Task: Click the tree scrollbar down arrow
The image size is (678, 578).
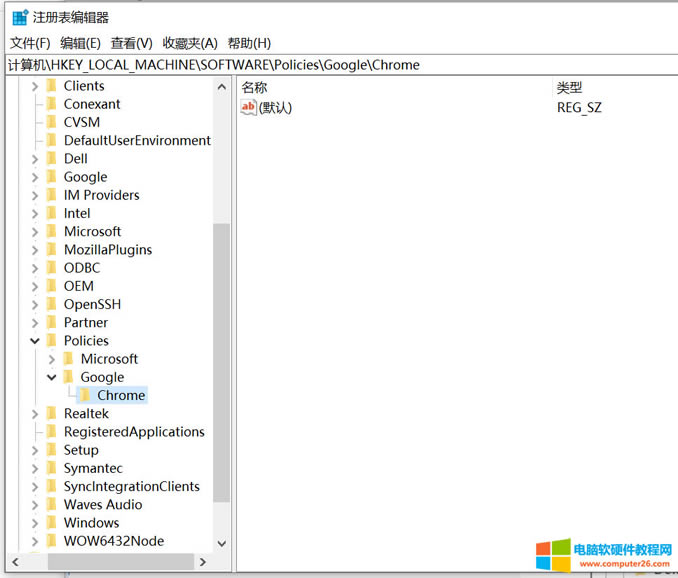Action: point(222,543)
